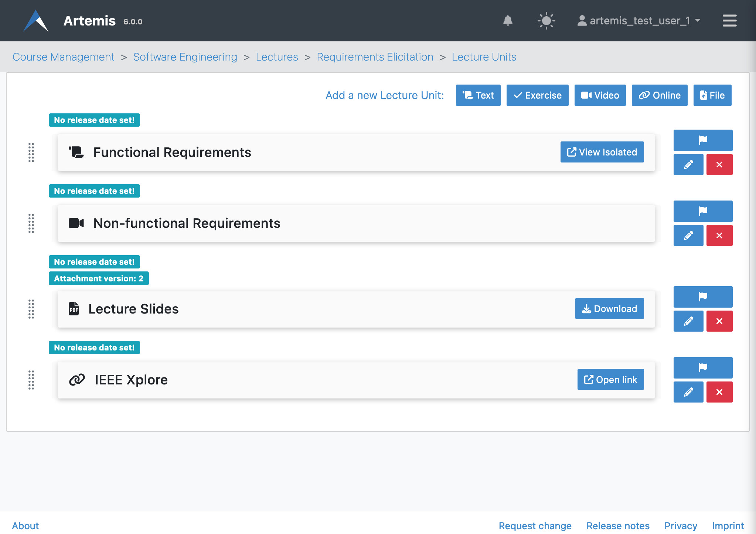Edit the Non-functional Requirements unit via pencil
The image size is (756, 534).
coord(688,235)
